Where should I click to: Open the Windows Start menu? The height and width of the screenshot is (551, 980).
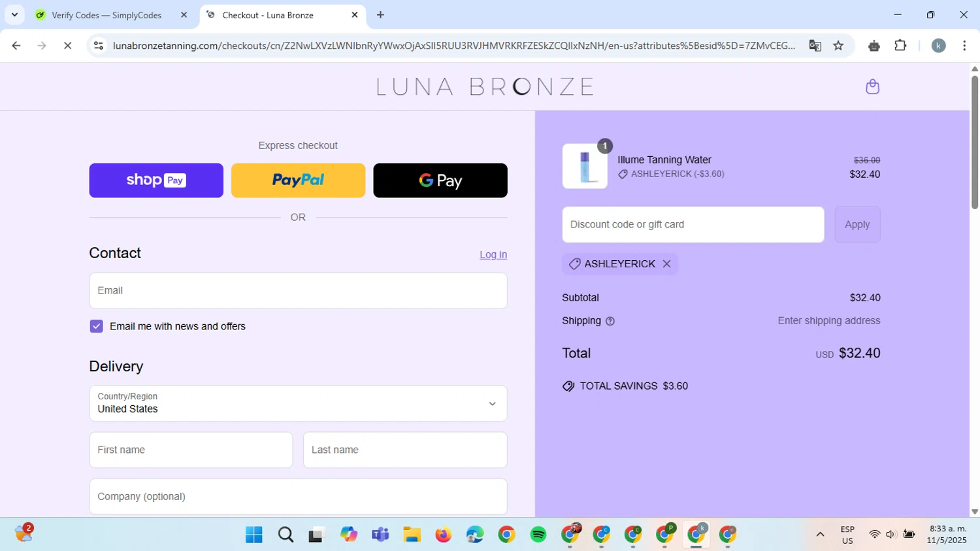(x=253, y=535)
